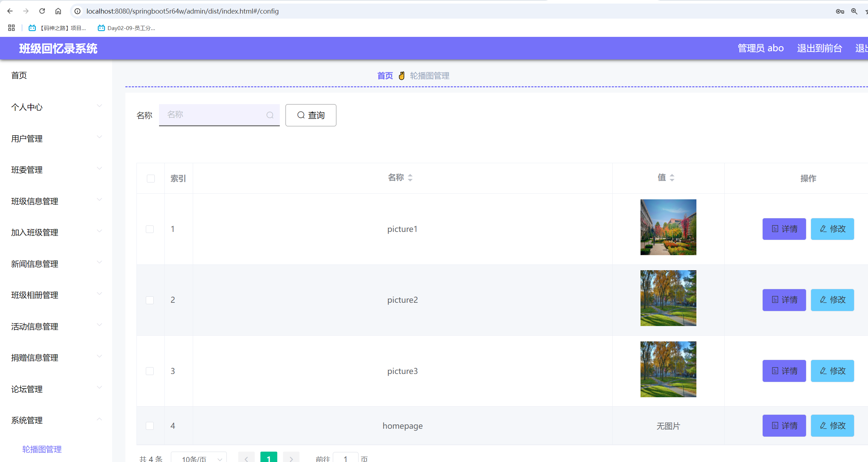Screen dimensions: 868x462
Task: Reload the page with refresh icon
Action: pyautogui.click(x=42, y=11)
